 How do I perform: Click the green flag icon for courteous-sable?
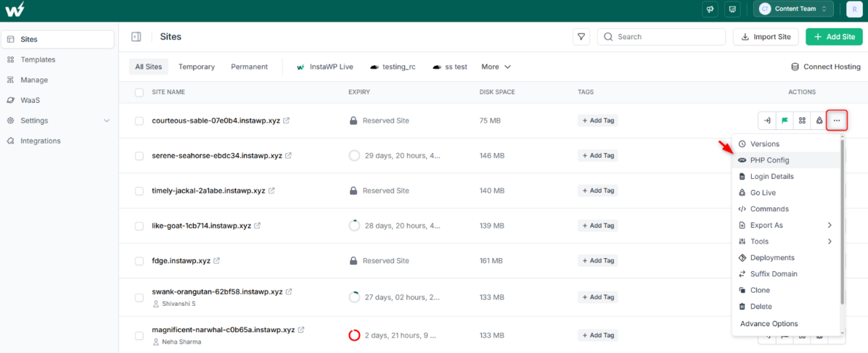tap(785, 120)
